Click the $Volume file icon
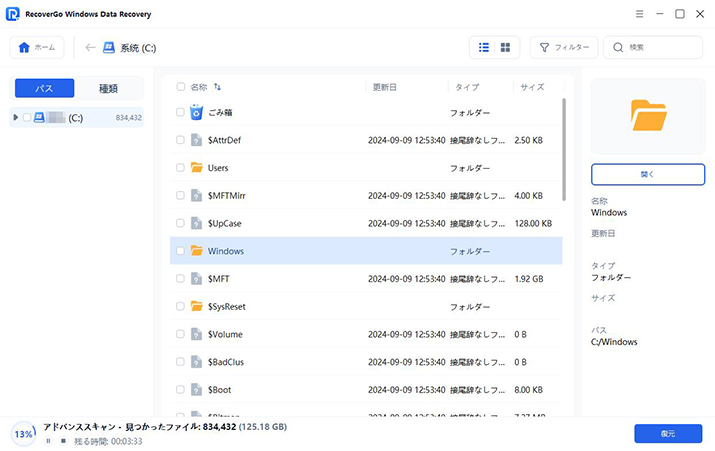 pyautogui.click(x=197, y=334)
